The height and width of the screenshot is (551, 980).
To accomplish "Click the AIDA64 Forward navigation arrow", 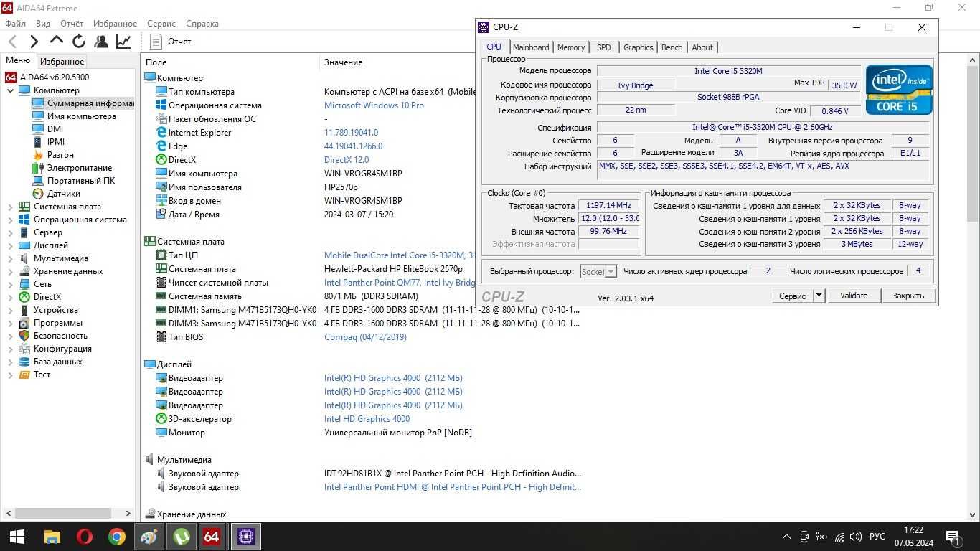I will point(34,42).
